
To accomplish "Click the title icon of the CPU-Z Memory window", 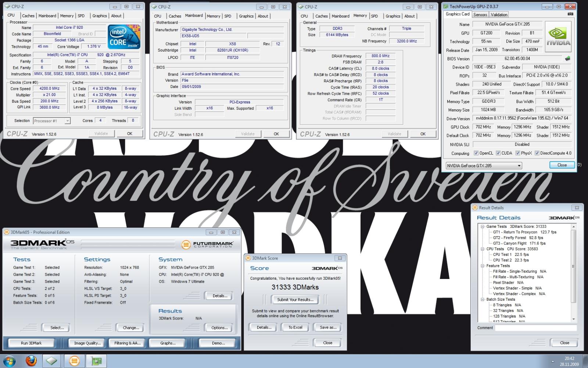I will (301, 7).
